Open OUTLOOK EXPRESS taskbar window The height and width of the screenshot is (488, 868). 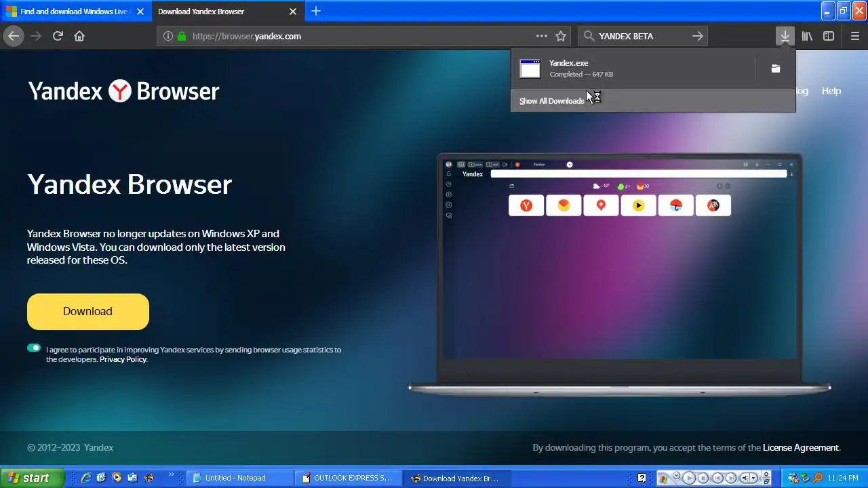point(348,478)
